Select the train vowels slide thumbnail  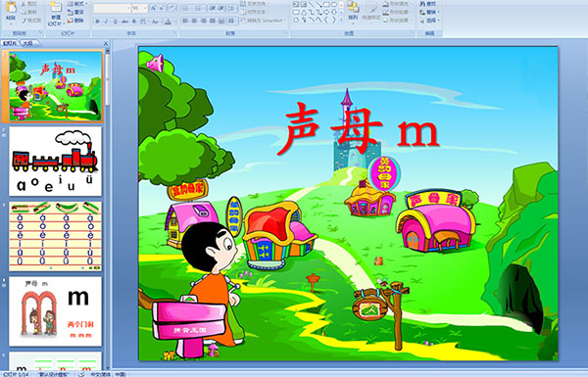tap(56, 162)
